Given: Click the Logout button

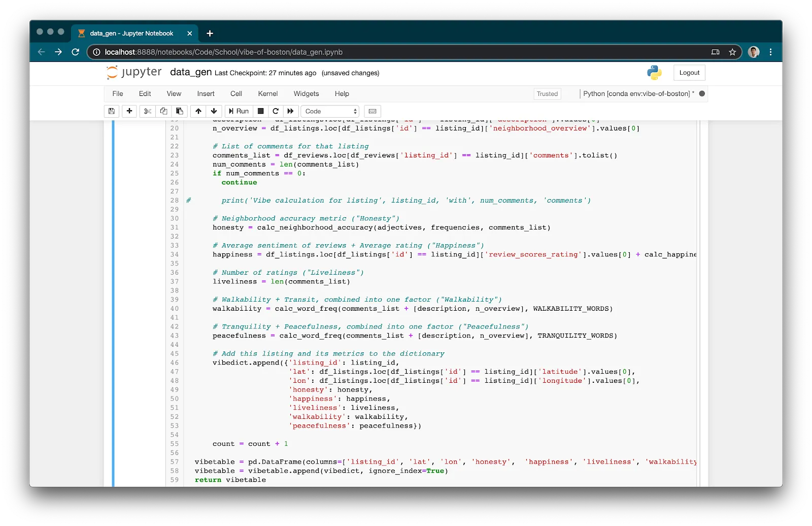Looking at the screenshot, I should click(689, 73).
